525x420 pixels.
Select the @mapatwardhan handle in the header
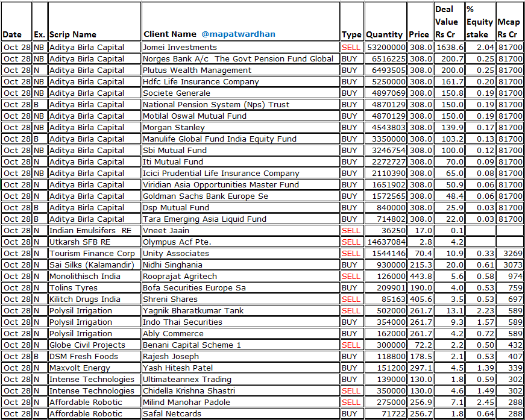pos(239,34)
